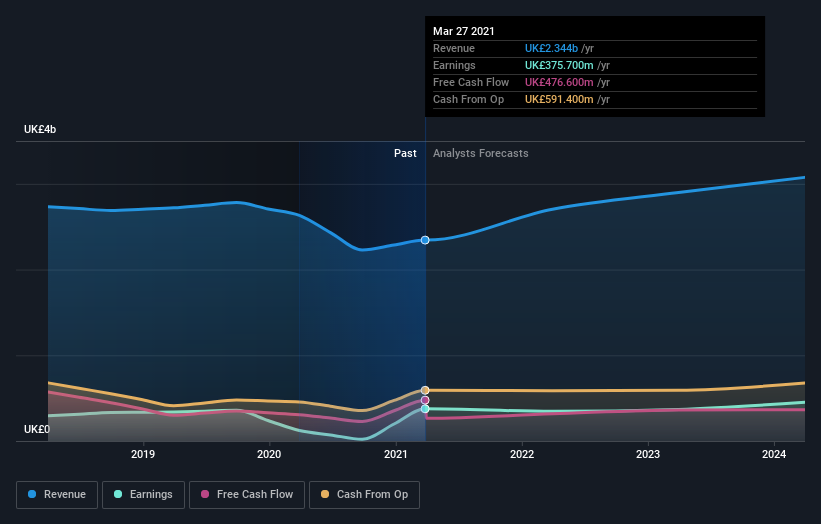
Task: Click the Analysts Forecasts label
Action: [x=481, y=153]
